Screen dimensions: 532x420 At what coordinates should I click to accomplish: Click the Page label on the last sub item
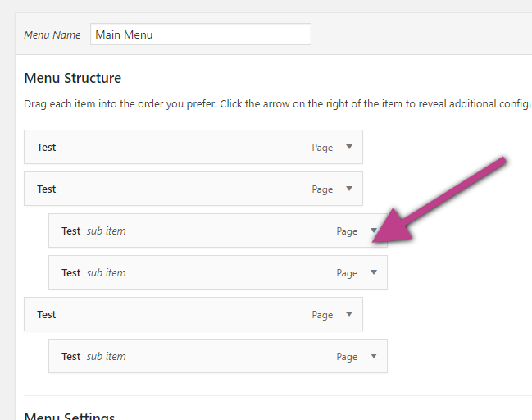click(347, 357)
